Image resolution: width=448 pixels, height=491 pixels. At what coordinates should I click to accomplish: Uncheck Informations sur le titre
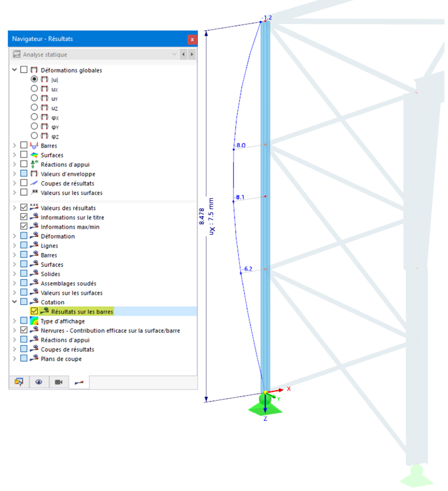24,217
